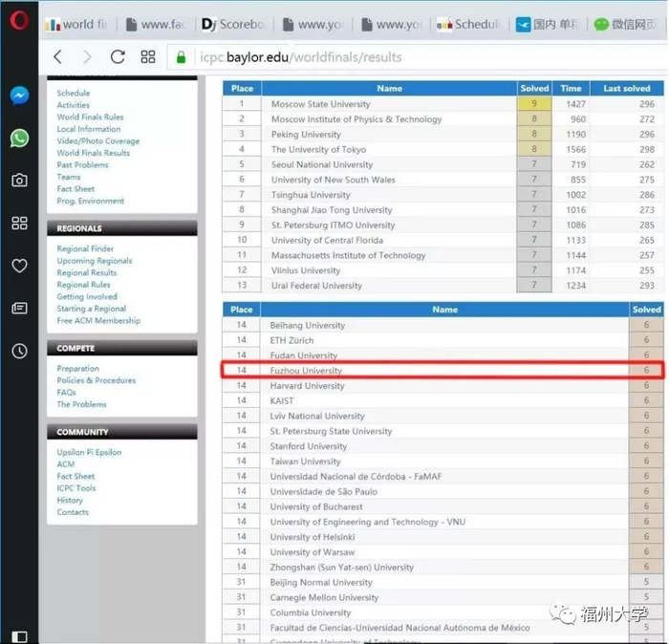Select 'Peking University' in results table

pos(307,135)
